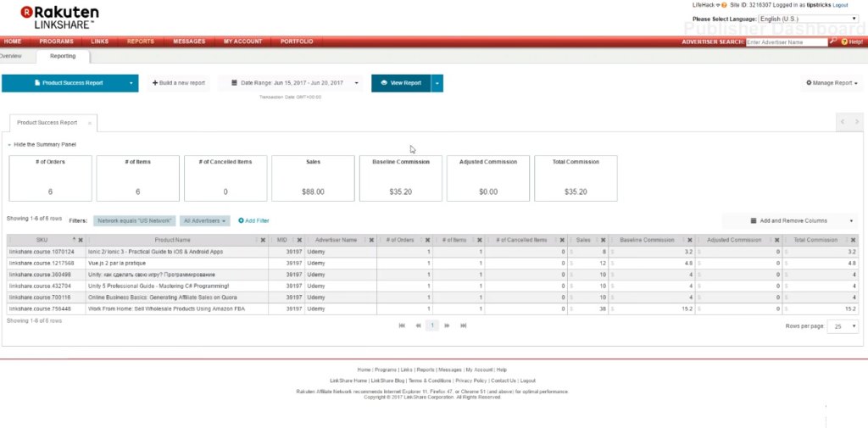Go to the first page of results
The height and width of the screenshot is (428, 868).
click(x=402, y=325)
